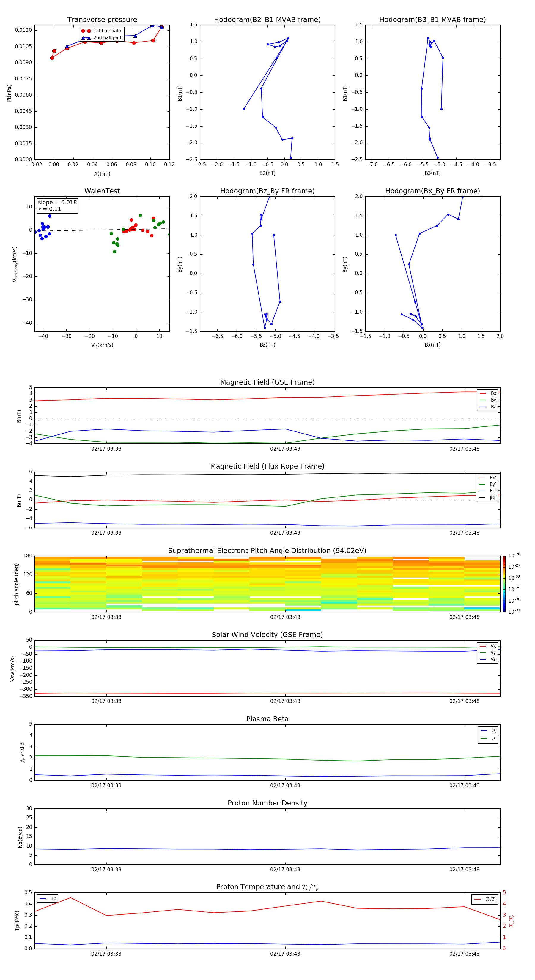535x980 pixels.
Task: Click the Bx' legend entry
Action: coord(487,478)
